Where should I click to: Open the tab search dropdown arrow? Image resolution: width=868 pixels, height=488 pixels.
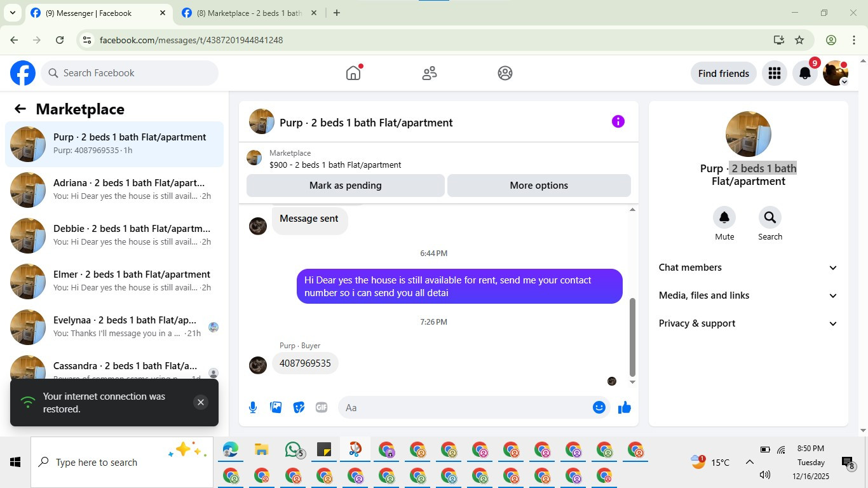[x=12, y=13]
